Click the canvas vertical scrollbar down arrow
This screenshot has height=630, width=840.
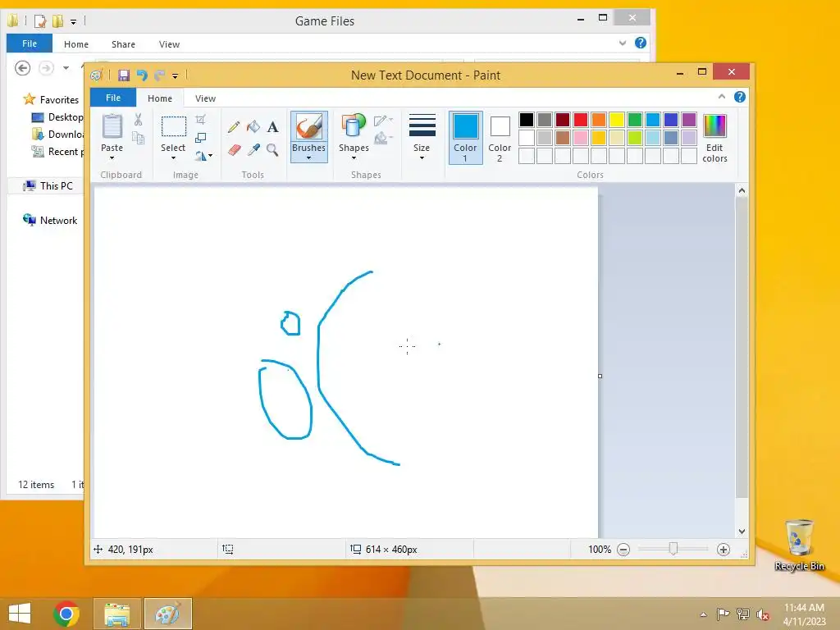tap(742, 532)
